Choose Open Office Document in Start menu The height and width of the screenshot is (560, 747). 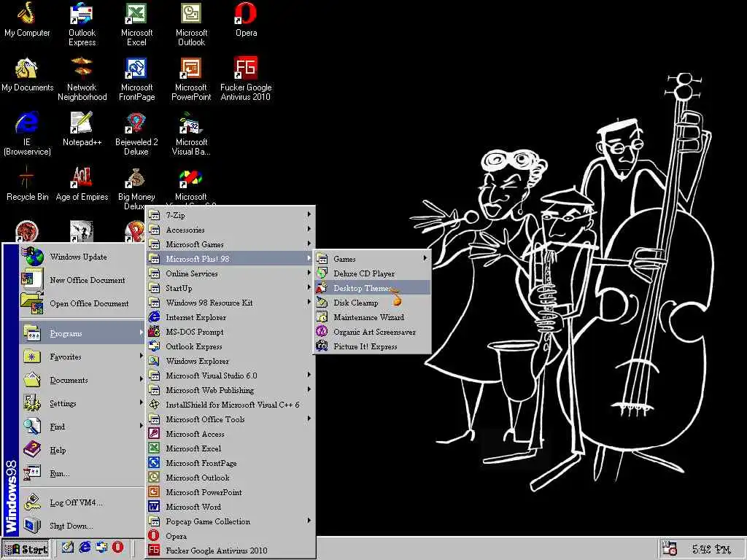(82, 303)
